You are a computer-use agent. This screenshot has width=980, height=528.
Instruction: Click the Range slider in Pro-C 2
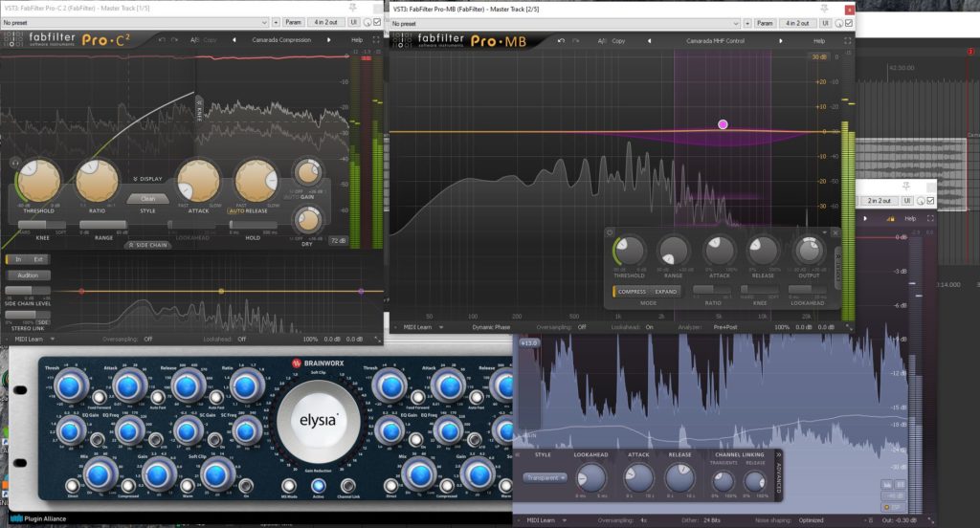103,225
